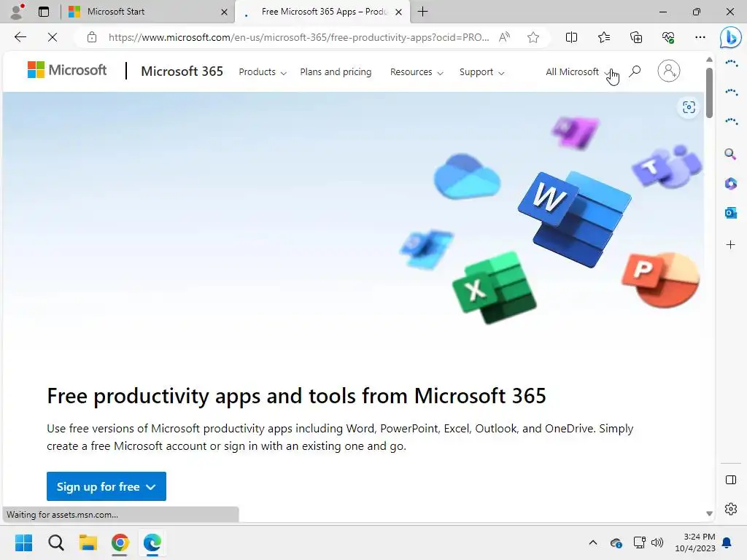Open the notifications bell
This screenshot has height=560, width=747.
[727, 542]
